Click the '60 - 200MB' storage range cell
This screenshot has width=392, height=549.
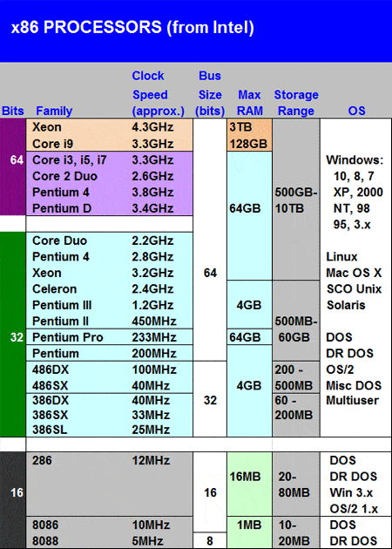(294, 408)
